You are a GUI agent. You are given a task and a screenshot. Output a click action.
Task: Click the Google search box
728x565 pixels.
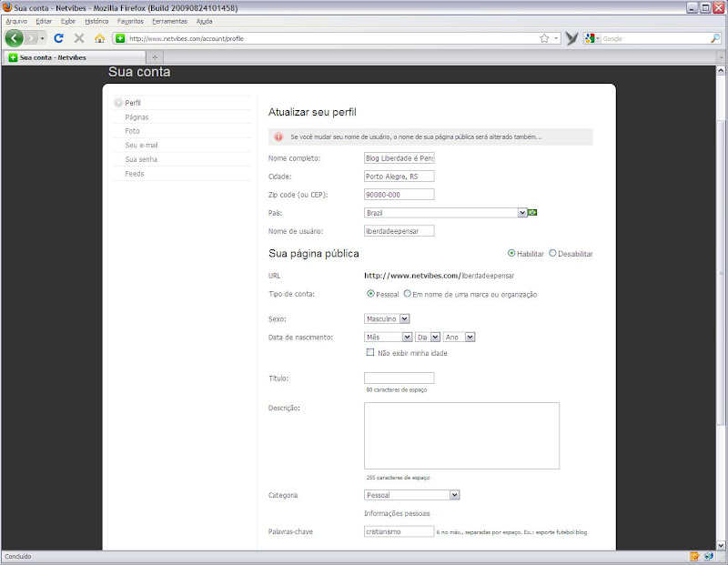(x=654, y=38)
